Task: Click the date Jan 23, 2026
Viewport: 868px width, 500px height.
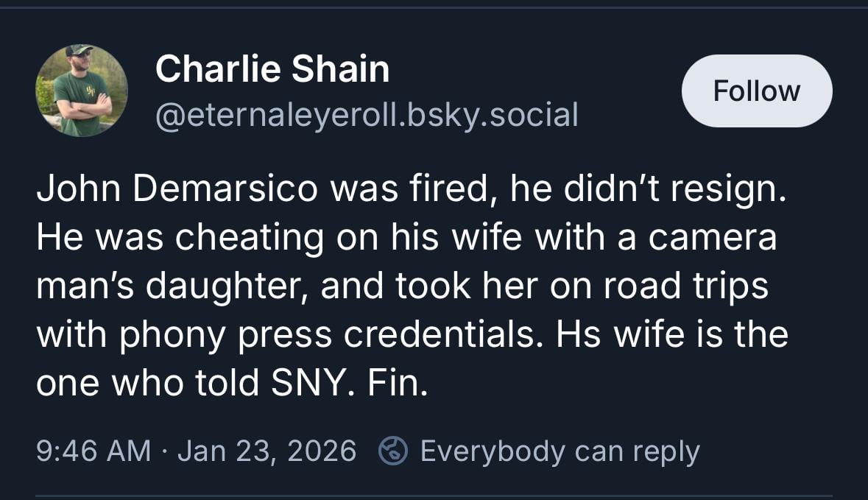Action: [x=265, y=450]
